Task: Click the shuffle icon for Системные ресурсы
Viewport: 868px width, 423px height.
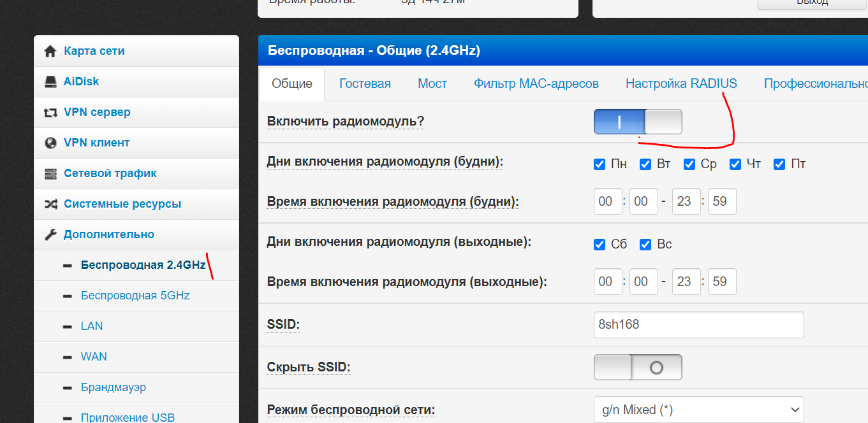Action: (x=50, y=204)
